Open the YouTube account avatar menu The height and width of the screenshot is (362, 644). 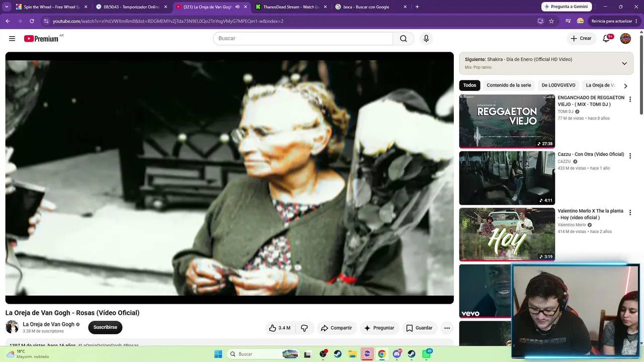click(625, 39)
